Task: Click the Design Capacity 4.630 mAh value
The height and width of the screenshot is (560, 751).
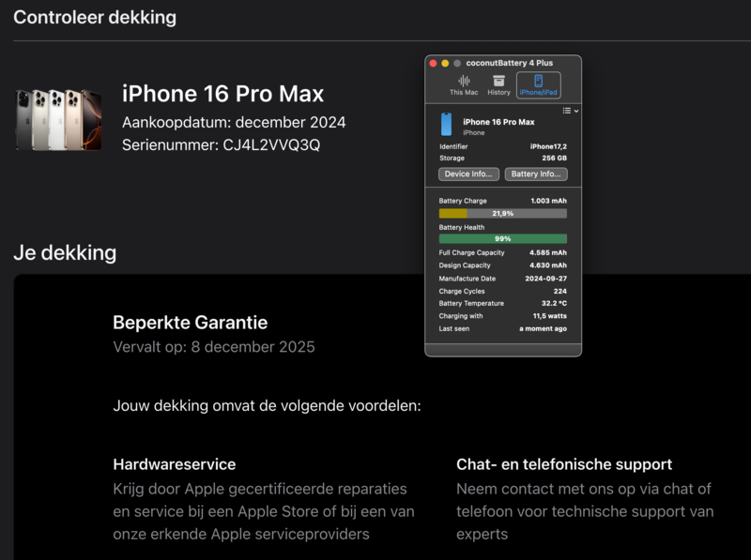Action: (548, 265)
